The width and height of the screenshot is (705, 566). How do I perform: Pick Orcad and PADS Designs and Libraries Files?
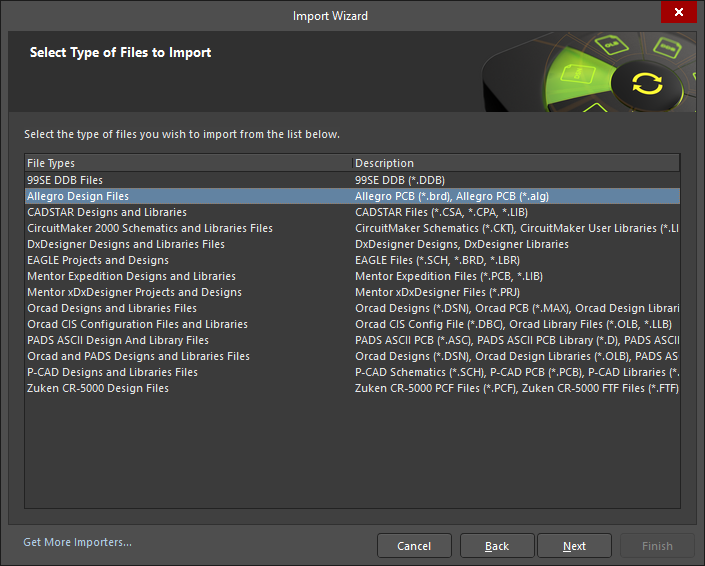(x=352, y=356)
